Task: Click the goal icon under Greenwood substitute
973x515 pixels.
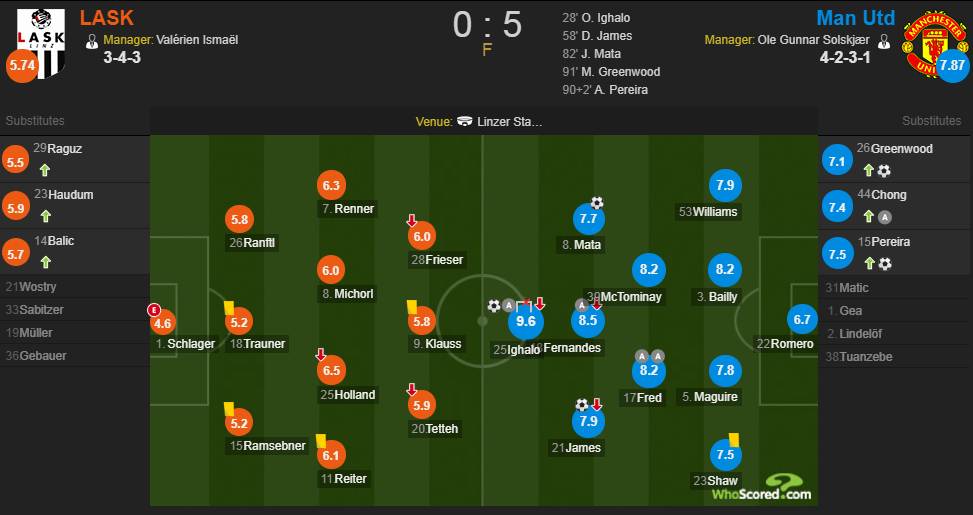Action: pyautogui.click(x=884, y=171)
